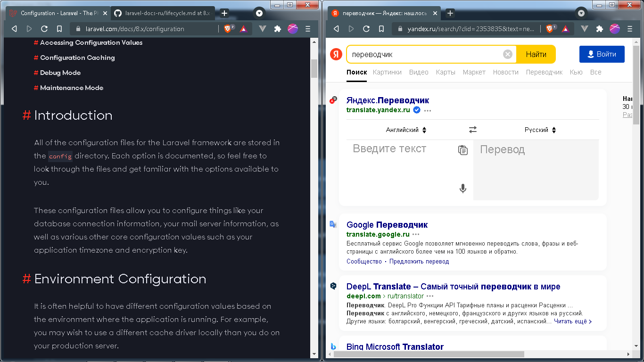
Task: Open the browser menu in Yandex window
Action: click(630, 29)
